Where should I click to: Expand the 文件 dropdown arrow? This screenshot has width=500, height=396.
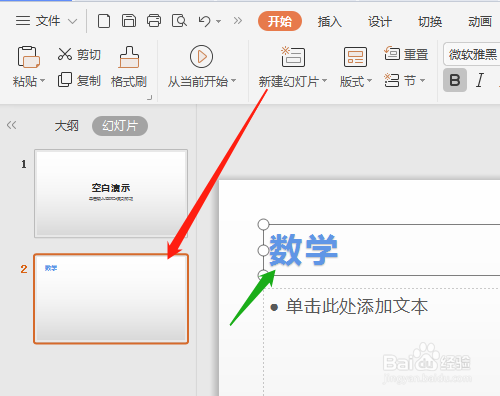pyautogui.click(x=72, y=22)
